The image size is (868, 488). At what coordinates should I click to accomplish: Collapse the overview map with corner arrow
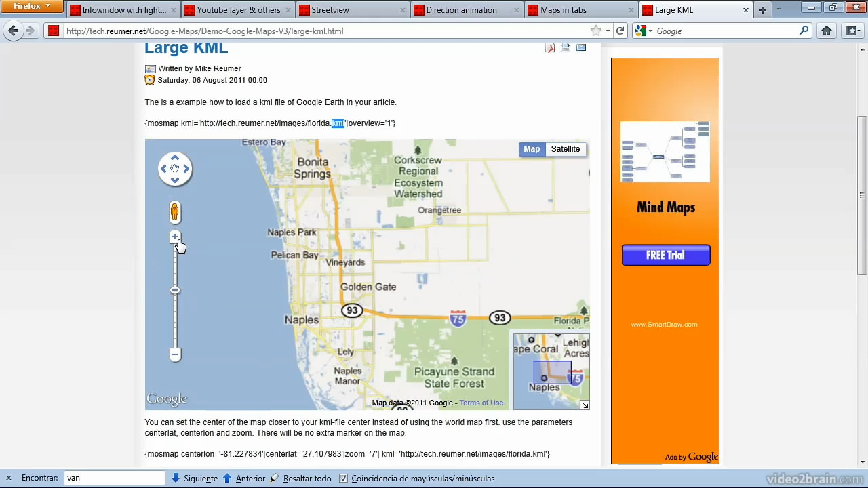pyautogui.click(x=585, y=405)
